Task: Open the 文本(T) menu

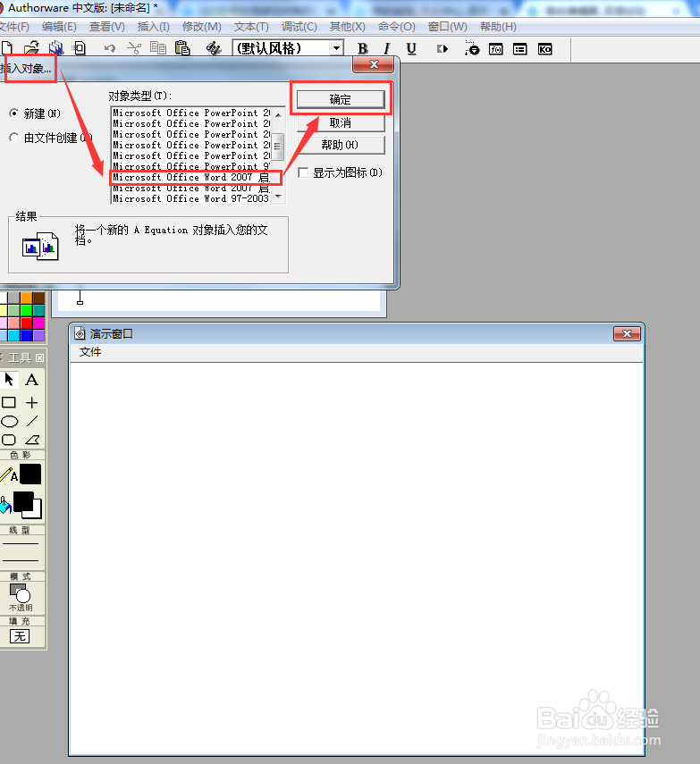Action: (251, 27)
